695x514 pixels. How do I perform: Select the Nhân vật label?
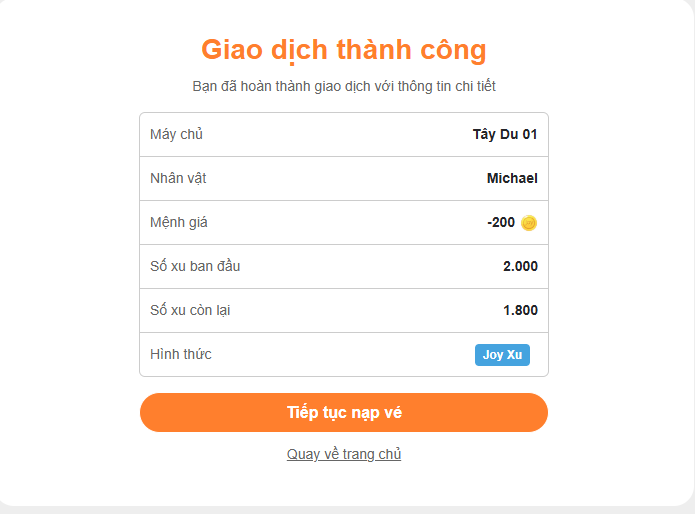pos(178,179)
